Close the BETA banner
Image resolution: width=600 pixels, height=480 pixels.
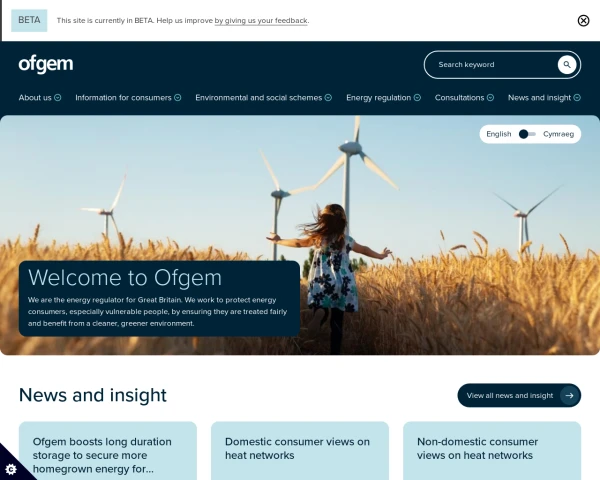click(x=583, y=21)
